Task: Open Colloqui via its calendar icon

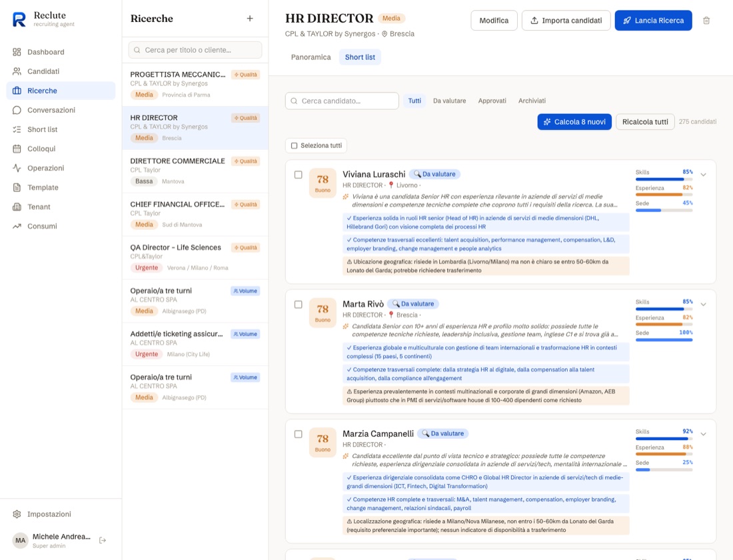Action: pyautogui.click(x=17, y=149)
